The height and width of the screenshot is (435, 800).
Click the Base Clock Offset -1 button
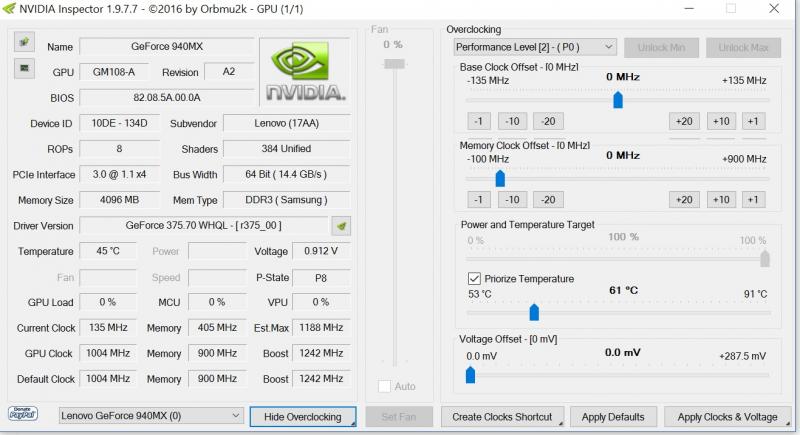pos(479,121)
